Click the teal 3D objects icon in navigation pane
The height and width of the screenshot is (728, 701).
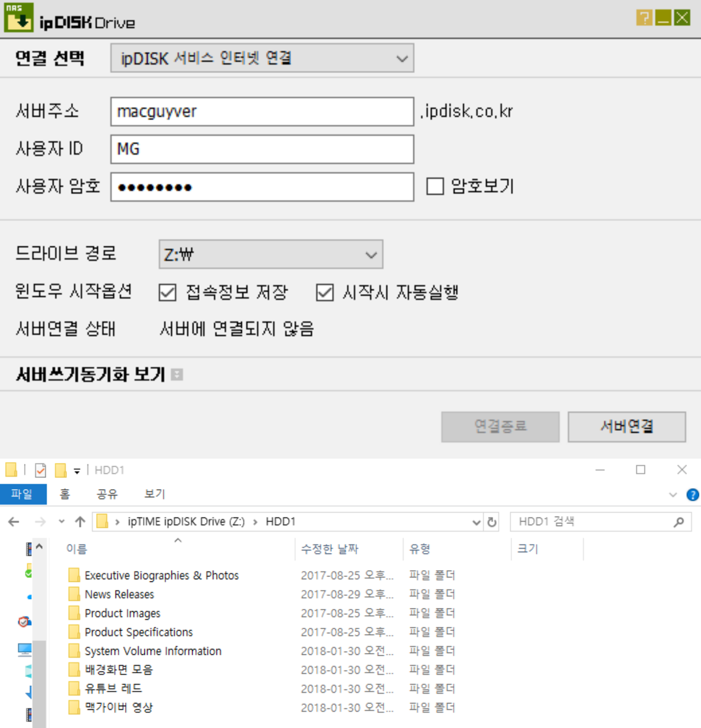pos(29,671)
